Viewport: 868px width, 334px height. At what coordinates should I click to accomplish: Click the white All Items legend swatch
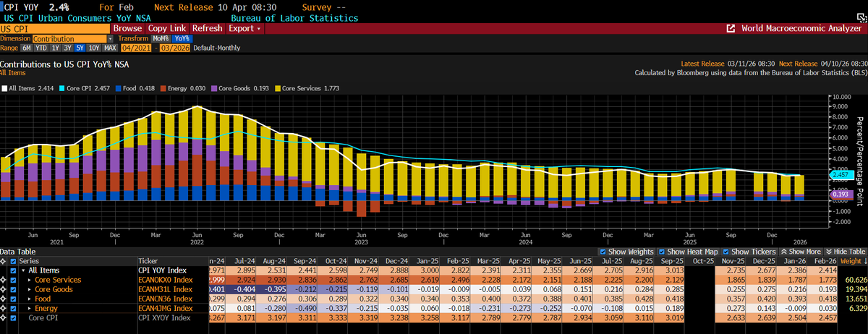coord(4,88)
